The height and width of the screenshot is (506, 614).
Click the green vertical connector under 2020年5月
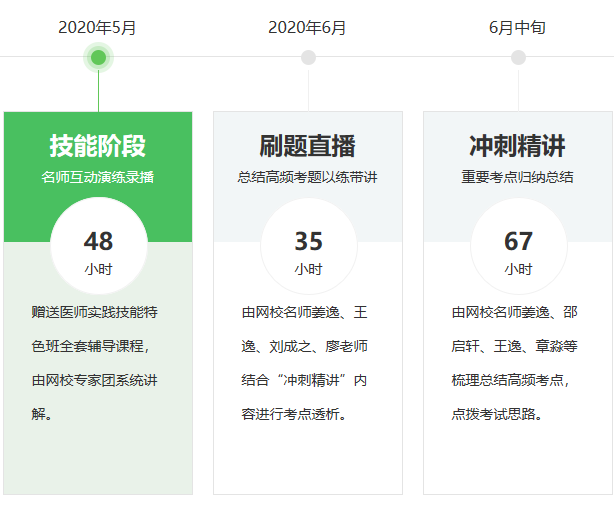click(x=98, y=90)
